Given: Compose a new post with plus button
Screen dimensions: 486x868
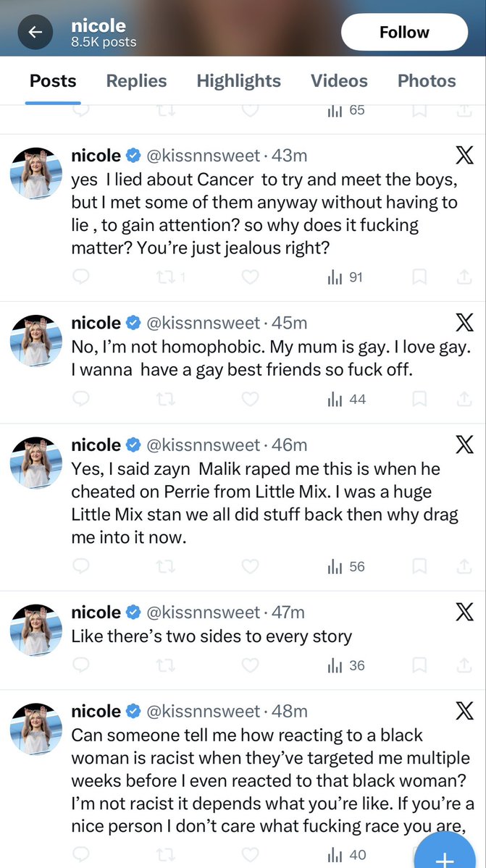Looking at the screenshot, I should [444, 854].
